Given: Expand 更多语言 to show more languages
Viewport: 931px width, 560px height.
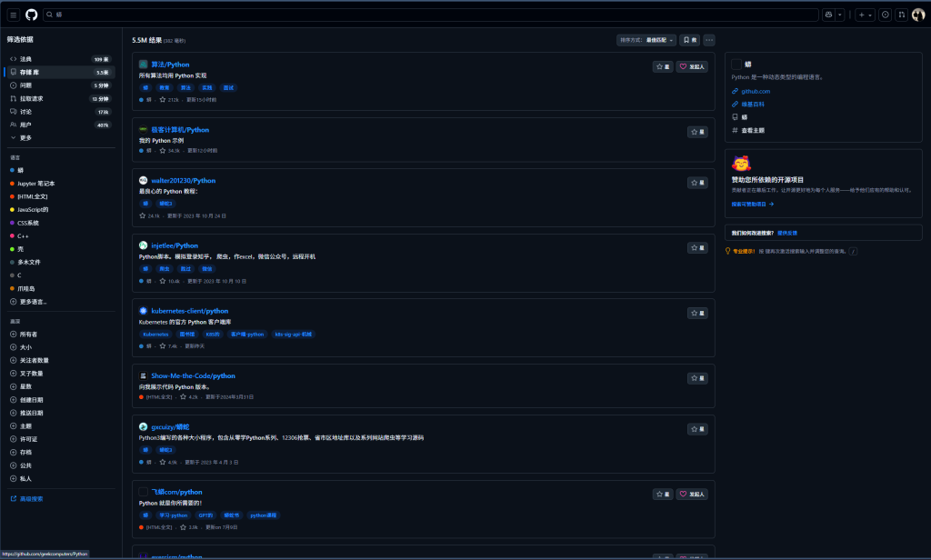Looking at the screenshot, I should [x=33, y=302].
